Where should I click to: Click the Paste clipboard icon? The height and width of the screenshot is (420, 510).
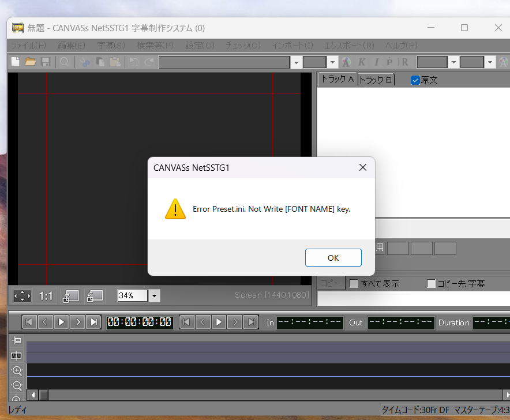pyautogui.click(x=115, y=62)
